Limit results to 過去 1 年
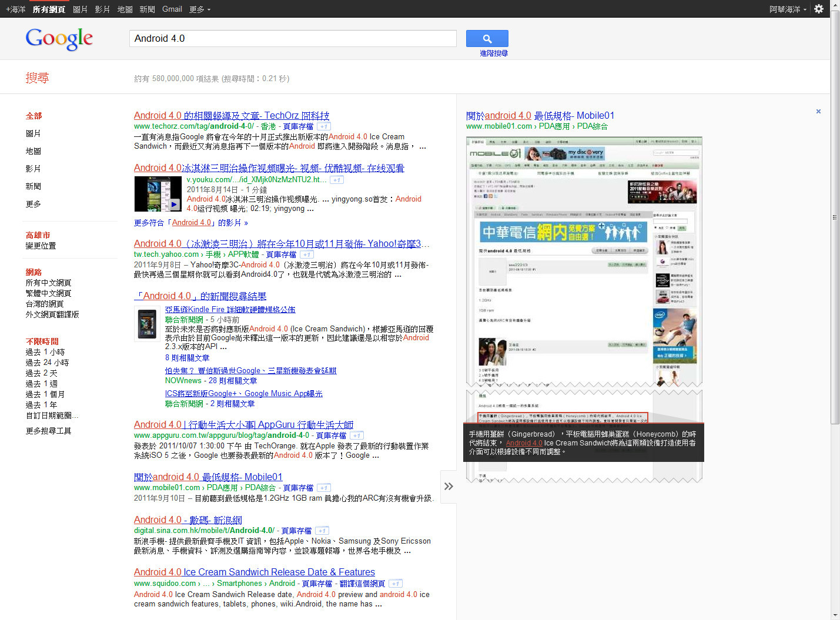This screenshot has height=620, width=840. (42, 405)
